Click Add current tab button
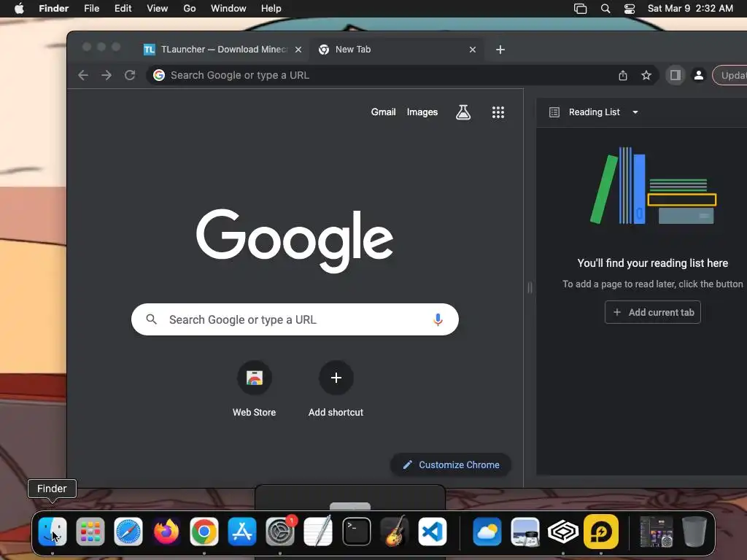This screenshot has width=747, height=560. (x=653, y=312)
